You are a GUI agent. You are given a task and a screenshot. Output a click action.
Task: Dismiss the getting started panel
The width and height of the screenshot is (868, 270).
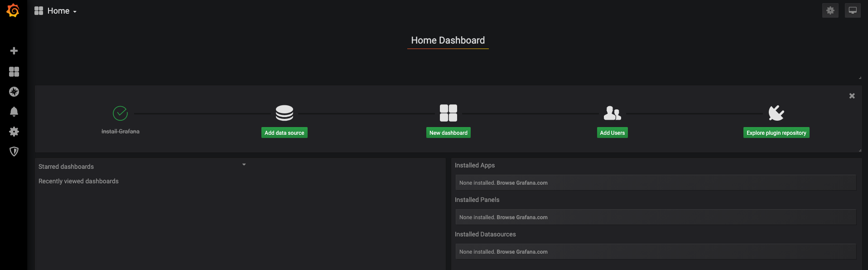[x=852, y=96]
